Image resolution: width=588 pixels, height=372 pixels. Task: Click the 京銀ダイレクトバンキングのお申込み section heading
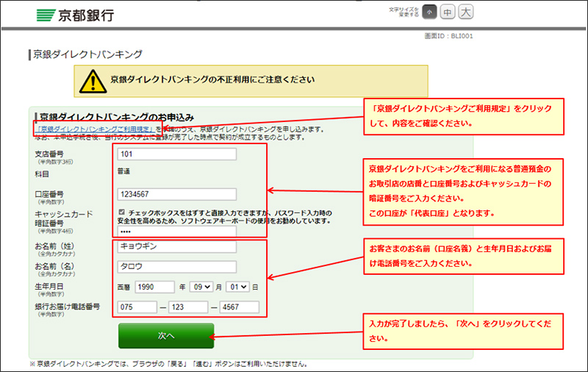click(x=117, y=117)
